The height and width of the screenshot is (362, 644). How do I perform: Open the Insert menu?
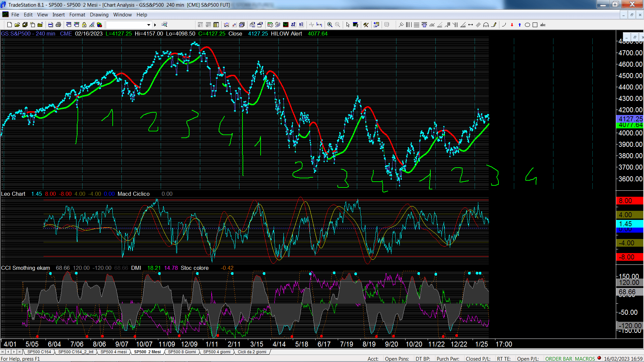(59, 15)
